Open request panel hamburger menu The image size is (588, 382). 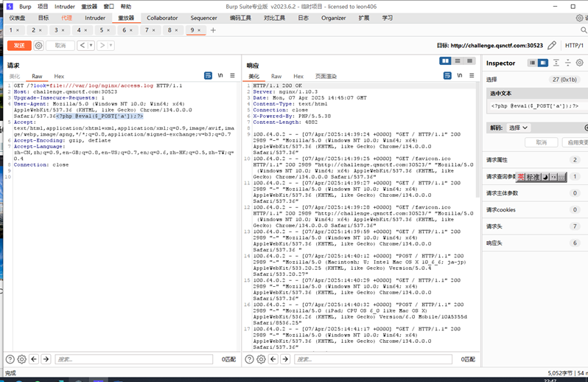click(233, 75)
